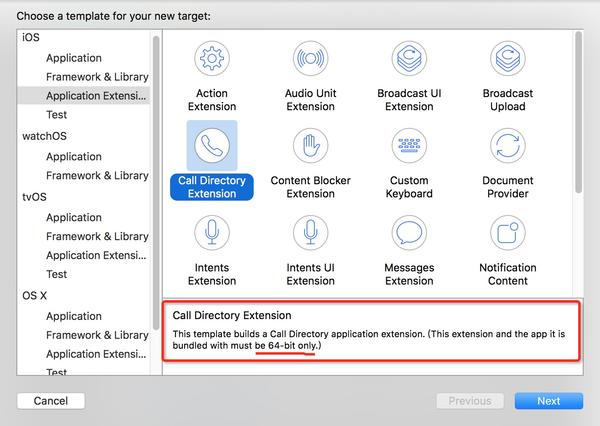Click the template description paragraph about 64-bit
Viewport: 600px width, 426px height.
coord(368,339)
